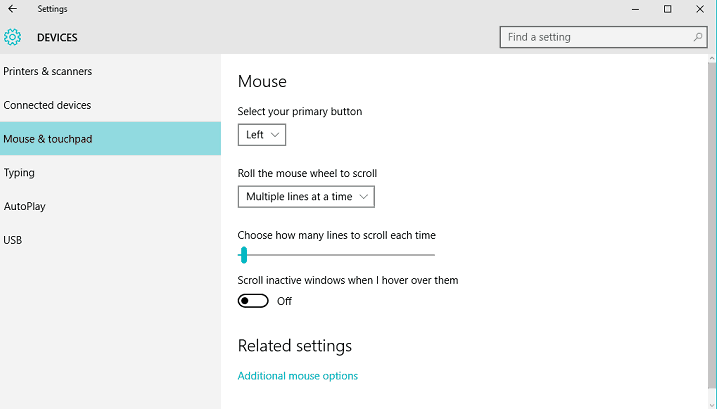Click the Find a setting search box
The width and height of the screenshot is (717, 409).
pyautogui.click(x=595, y=37)
